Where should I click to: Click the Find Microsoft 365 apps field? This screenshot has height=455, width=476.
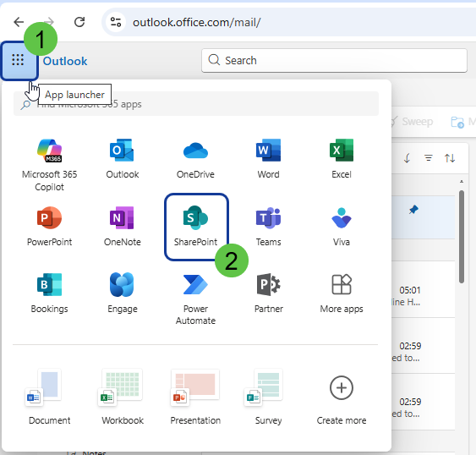tap(196, 104)
